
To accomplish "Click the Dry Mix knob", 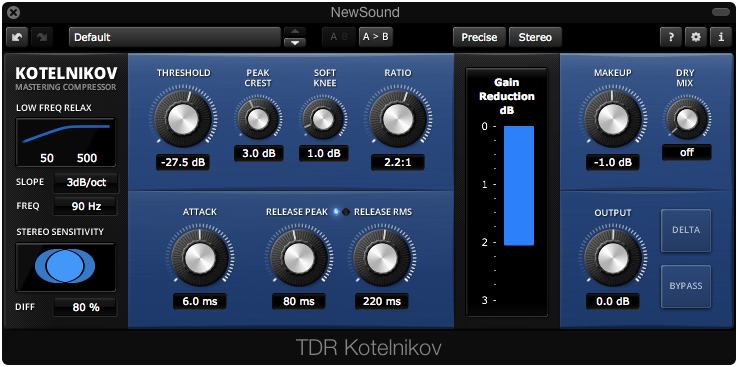I will pyautogui.click(x=687, y=119).
